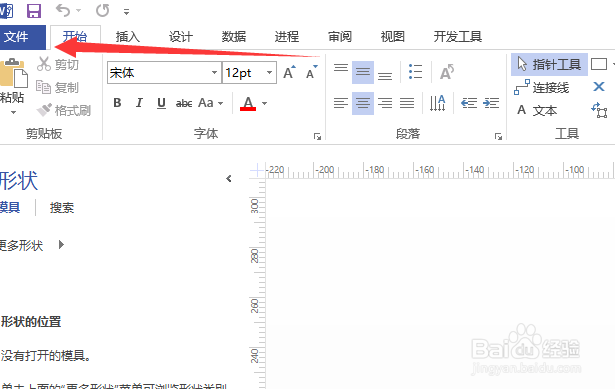Activate 格式刷 (Format Painter)
This screenshot has height=389, width=615.
tap(64, 111)
